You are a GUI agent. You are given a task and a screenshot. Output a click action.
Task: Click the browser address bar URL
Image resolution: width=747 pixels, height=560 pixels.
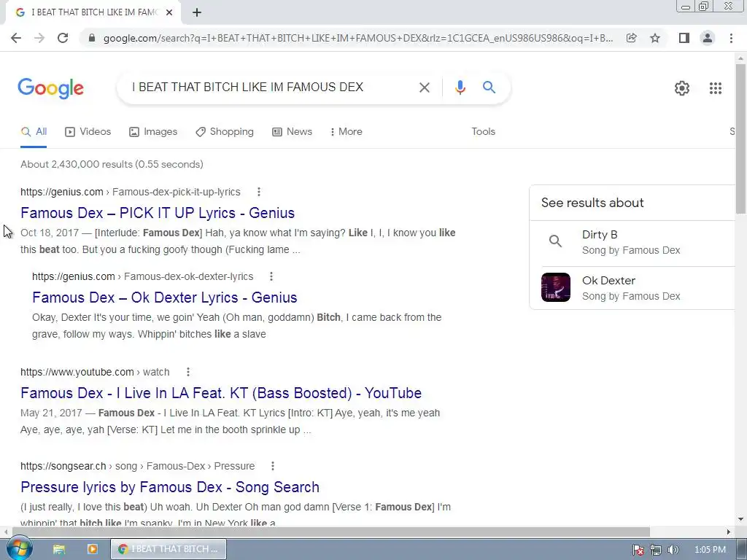357,38
